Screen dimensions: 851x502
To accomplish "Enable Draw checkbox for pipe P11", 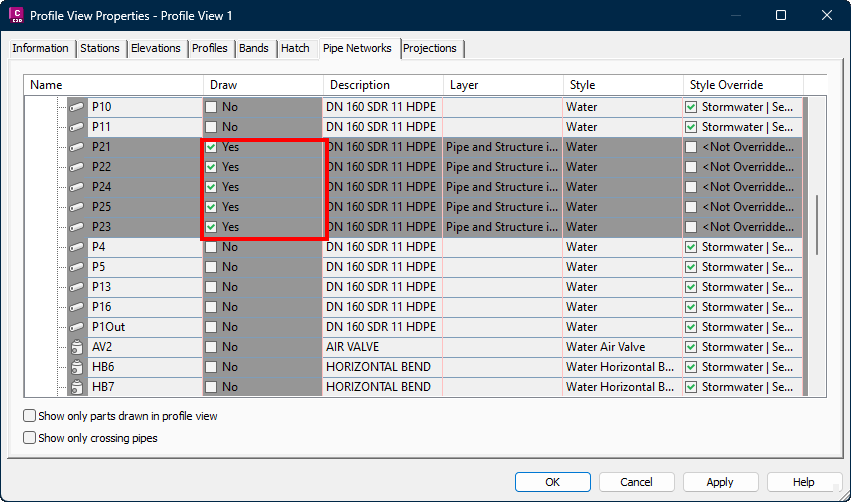I will tap(211, 127).
